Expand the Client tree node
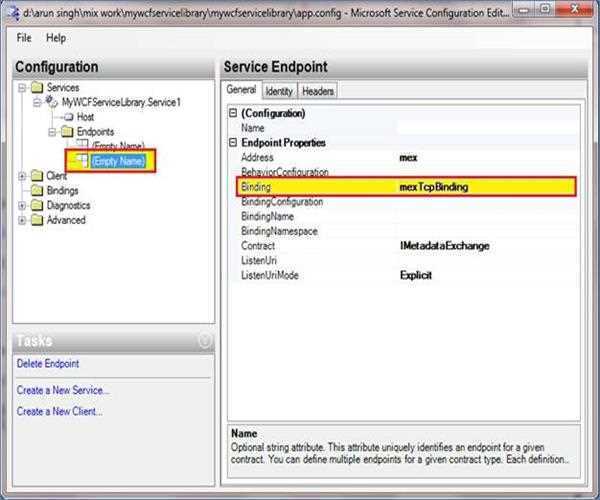This screenshot has height=500, width=600. click(x=23, y=175)
